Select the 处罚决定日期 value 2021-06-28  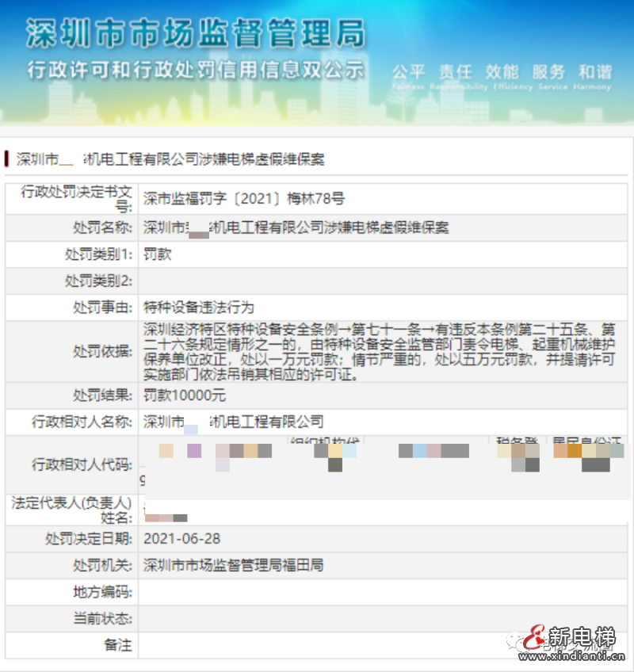[179, 540]
